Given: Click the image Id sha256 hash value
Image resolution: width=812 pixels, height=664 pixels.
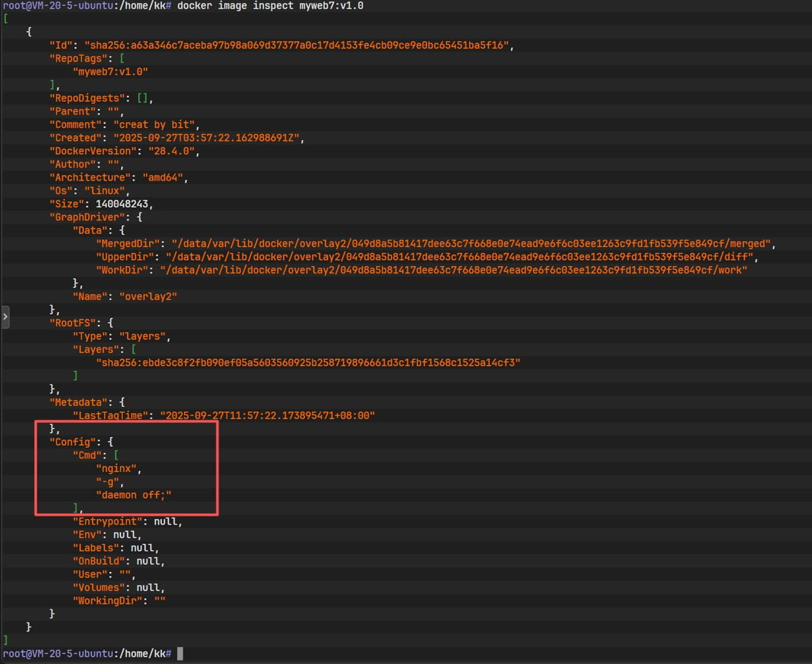Looking at the screenshot, I should tap(298, 45).
